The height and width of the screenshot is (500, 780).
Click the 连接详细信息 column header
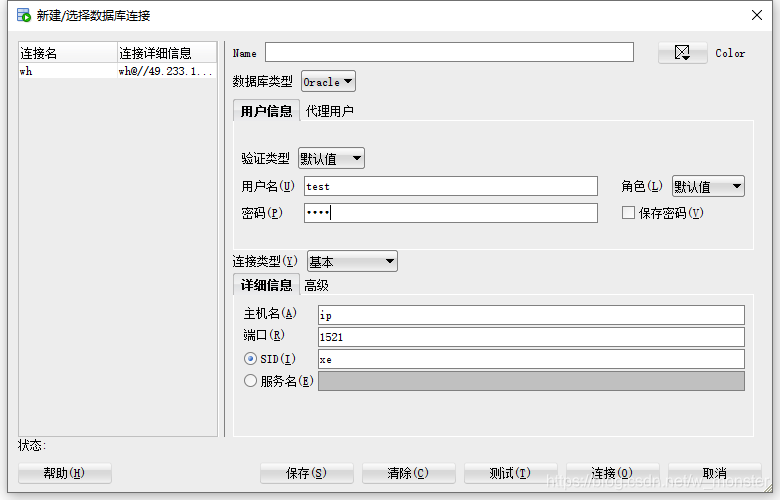(167, 53)
